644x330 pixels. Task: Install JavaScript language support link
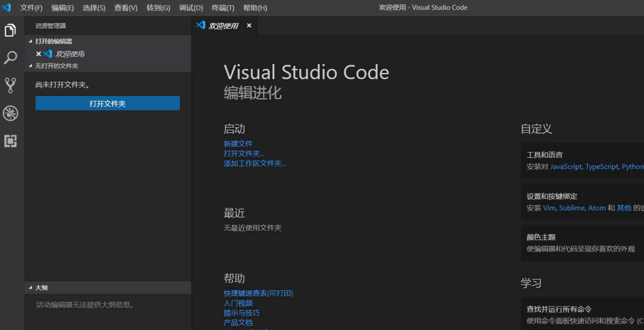(x=566, y=167)
